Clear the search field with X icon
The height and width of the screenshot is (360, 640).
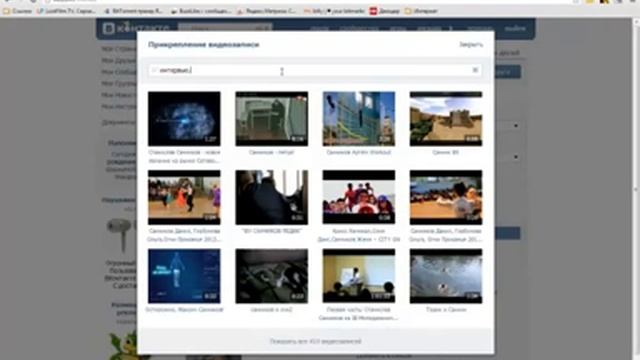point(475,70)
